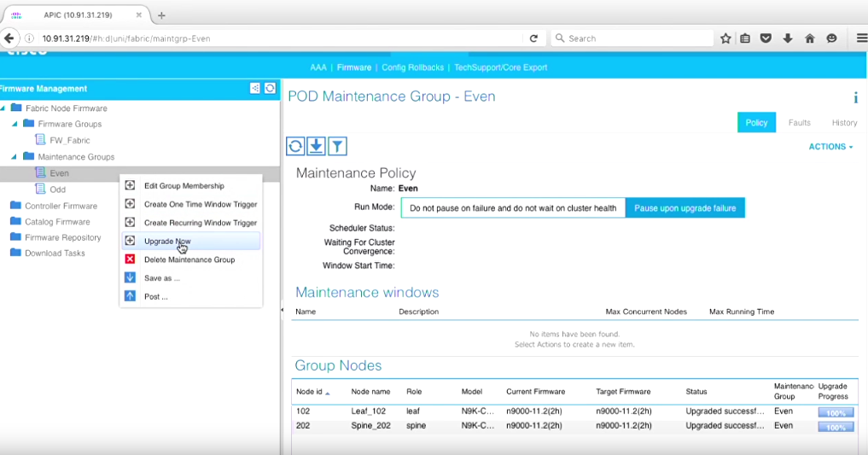868x455 pixels.
Task: Refresh the Firmware Management navigation pane
Action: tap(270, 88)
